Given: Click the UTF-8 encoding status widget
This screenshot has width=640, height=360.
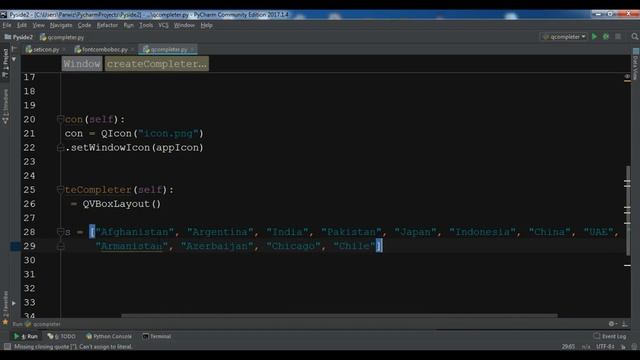Looking at the screenshot, I should pyautogui.click(x=605, y=347).
